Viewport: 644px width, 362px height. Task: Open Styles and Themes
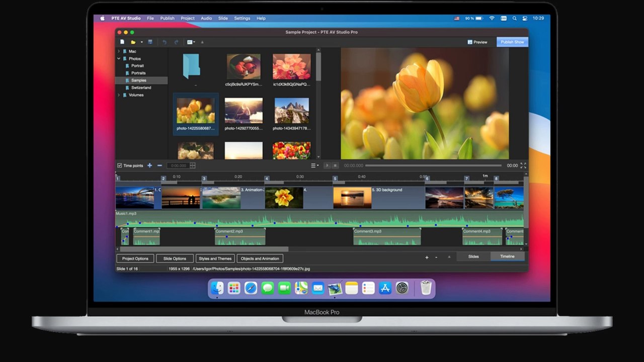click(x=215, y=258)
